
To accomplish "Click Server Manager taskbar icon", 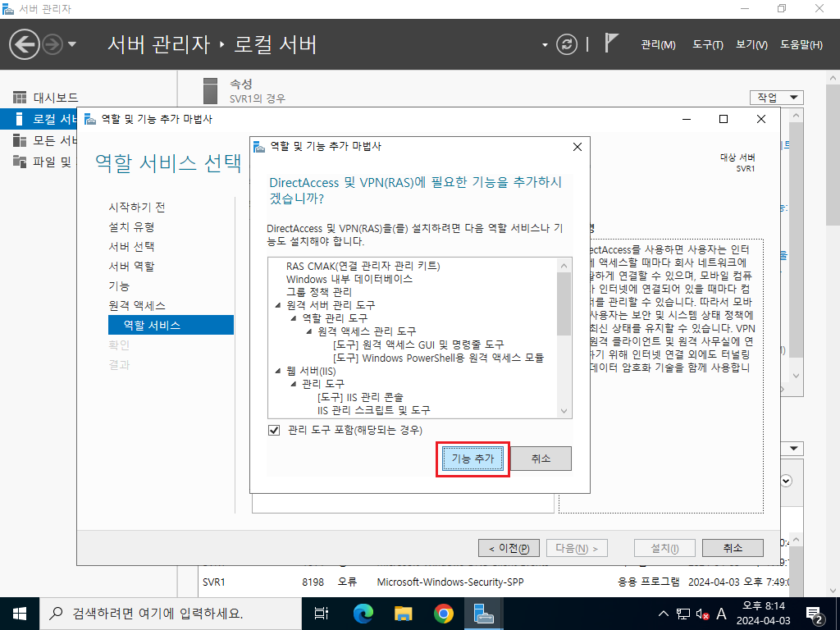I will click(484, 614).
